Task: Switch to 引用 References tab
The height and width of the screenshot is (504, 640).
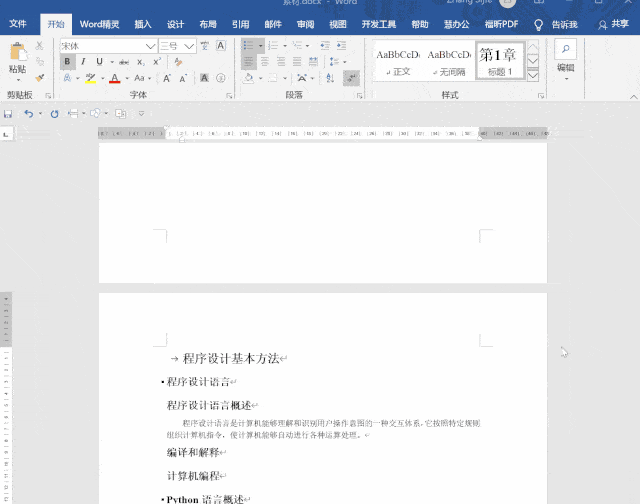Action: click(x=240, y=24)
